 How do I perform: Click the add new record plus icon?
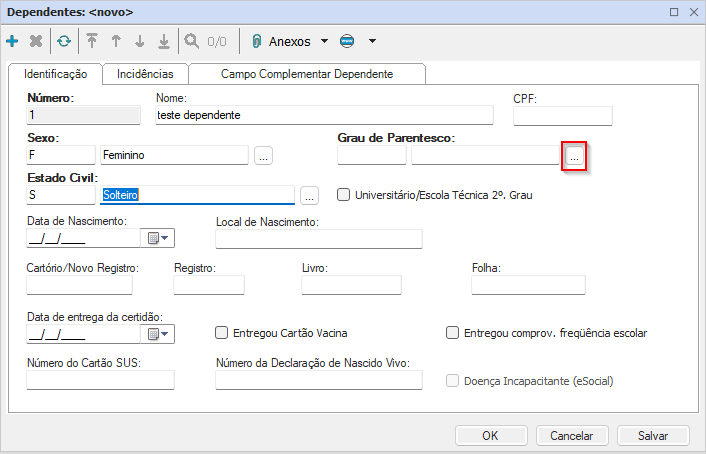click(12, 42)
